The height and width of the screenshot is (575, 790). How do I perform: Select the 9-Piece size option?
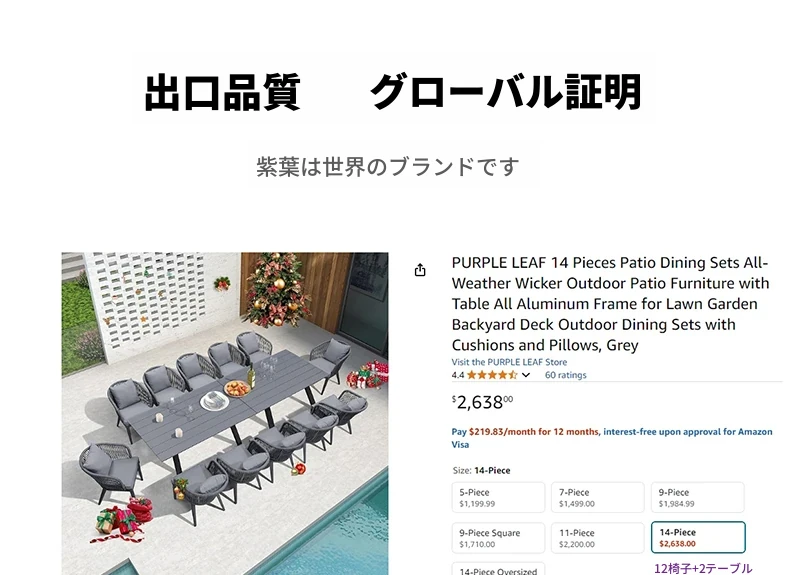point(697,497)
